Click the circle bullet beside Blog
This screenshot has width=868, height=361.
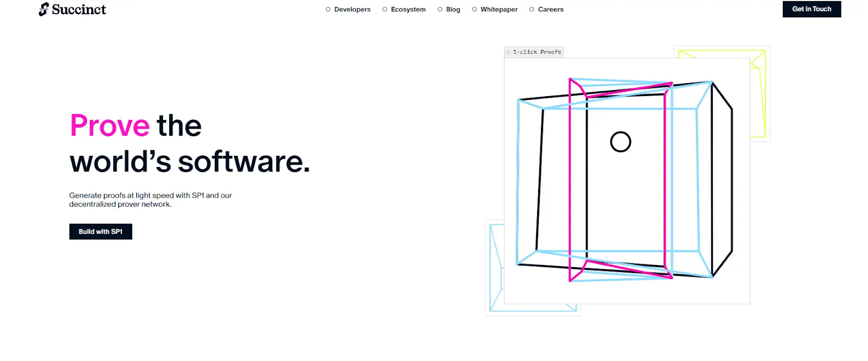pos(440,9)
